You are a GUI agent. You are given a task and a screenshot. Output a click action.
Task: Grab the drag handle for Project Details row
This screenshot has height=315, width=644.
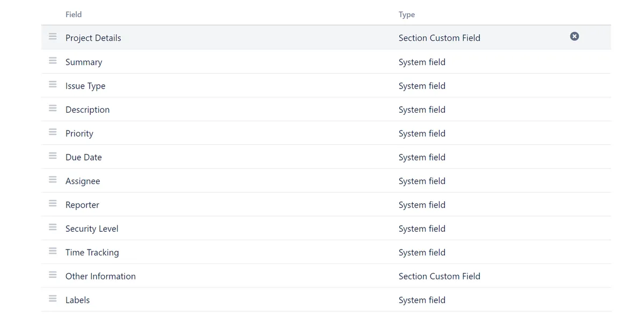pyautogui.click(x=53, y=36)
